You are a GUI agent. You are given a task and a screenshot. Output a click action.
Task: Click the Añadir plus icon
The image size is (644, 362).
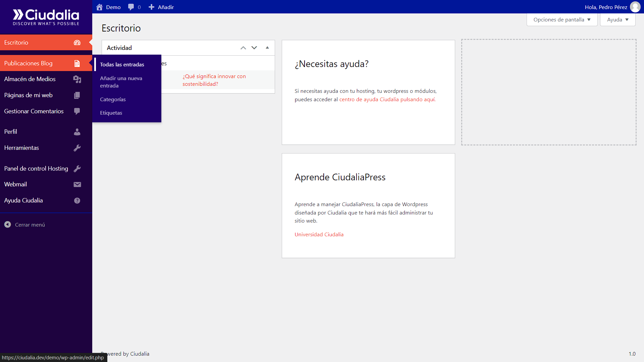[152, 7]
